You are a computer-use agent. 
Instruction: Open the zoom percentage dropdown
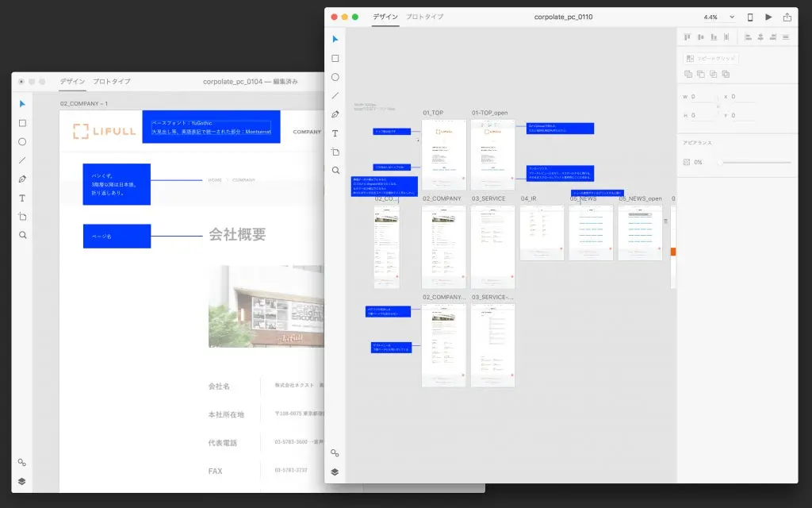pyautogui.click(x=718, y=17)
